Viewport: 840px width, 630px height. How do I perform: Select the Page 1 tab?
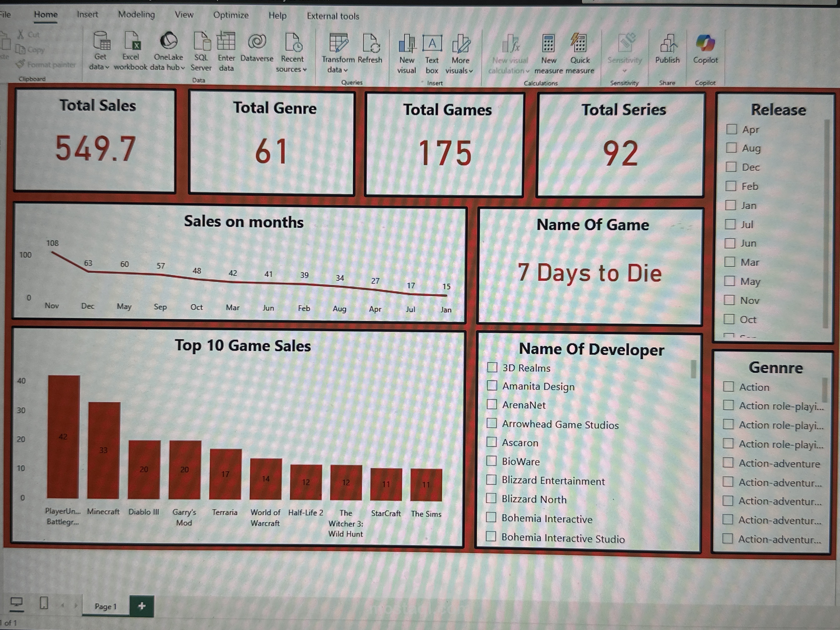106,606
